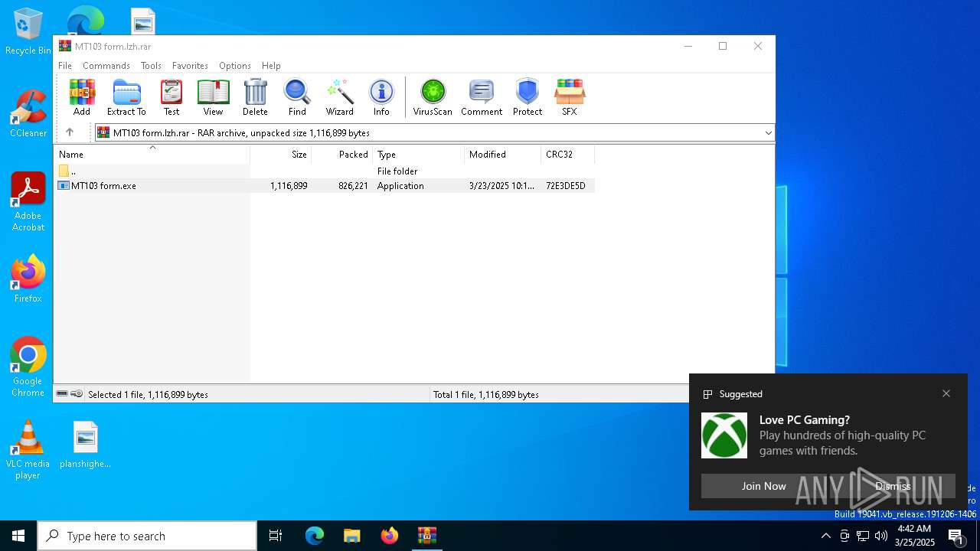This screenshot has height=551, width=980.
Task: Click the Xbox logo in notification
Action: 724,435
